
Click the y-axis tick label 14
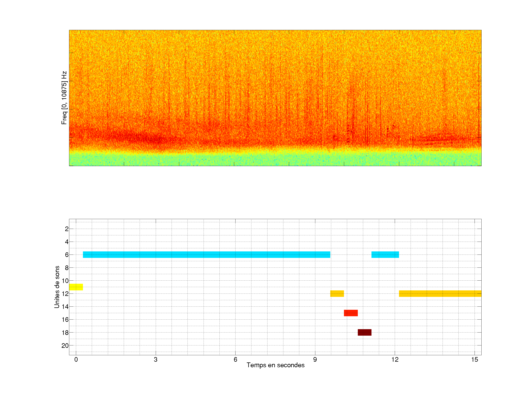click(x=65, y=307)
